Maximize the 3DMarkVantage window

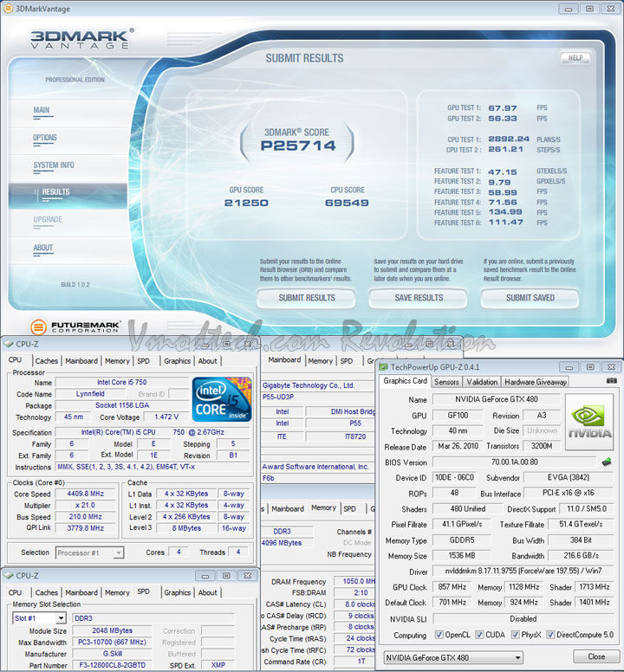click(x=589, y=9)
